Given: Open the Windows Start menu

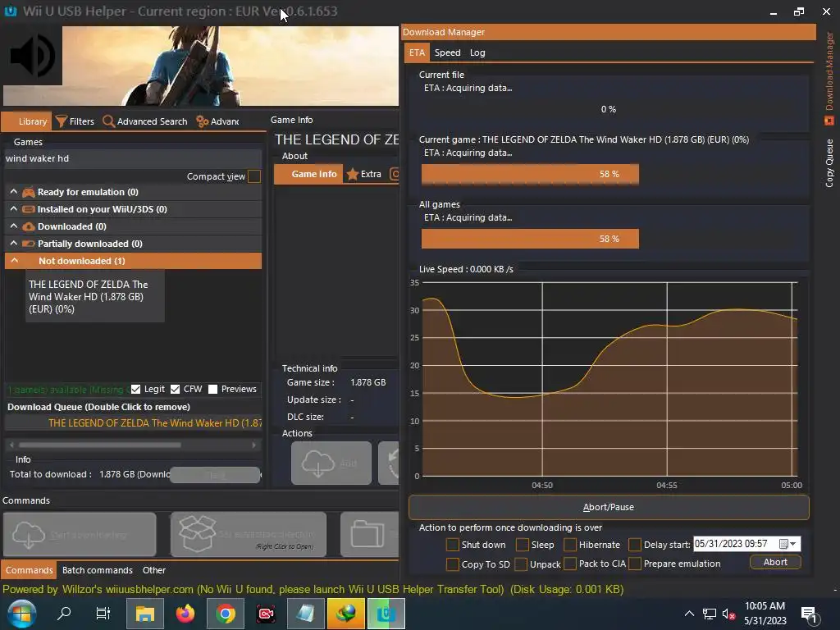Looking at the screenshot, I should pyautogui.click(x=21, y=614).
